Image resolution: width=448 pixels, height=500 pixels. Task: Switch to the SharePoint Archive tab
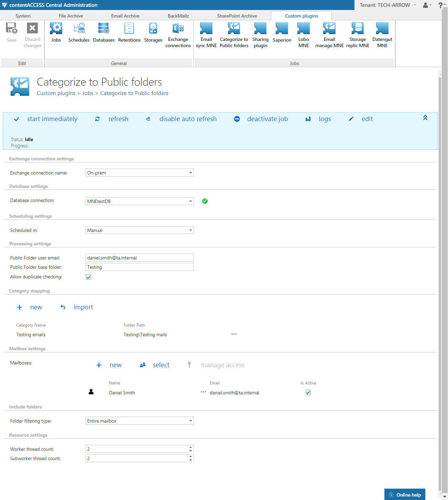point(237,16)
